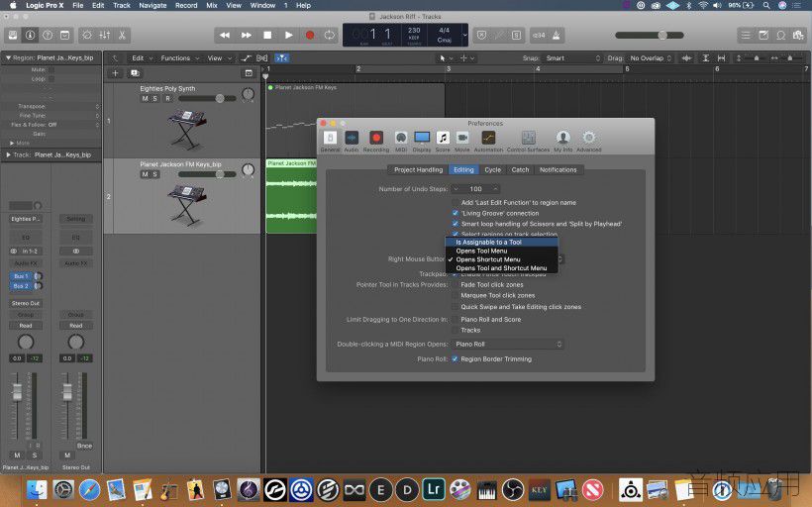The width and height of the screenshot is (812, 507).
Task: Uncheck Region Border Trimming checkbox
Action: [456, 358]
